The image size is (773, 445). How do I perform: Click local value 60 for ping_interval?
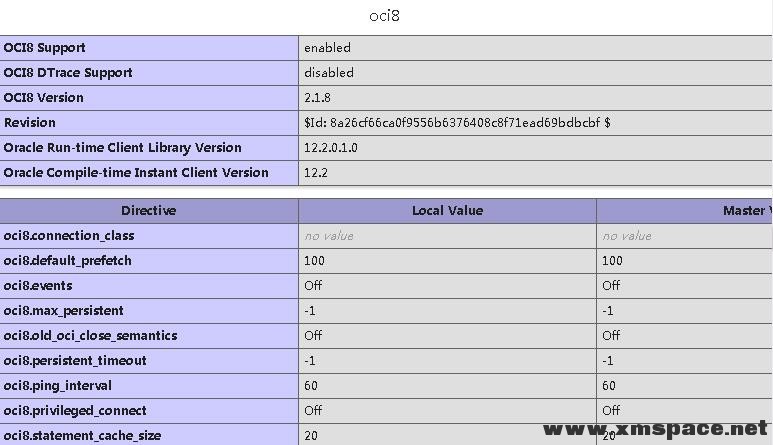click(x=311, y=386)
